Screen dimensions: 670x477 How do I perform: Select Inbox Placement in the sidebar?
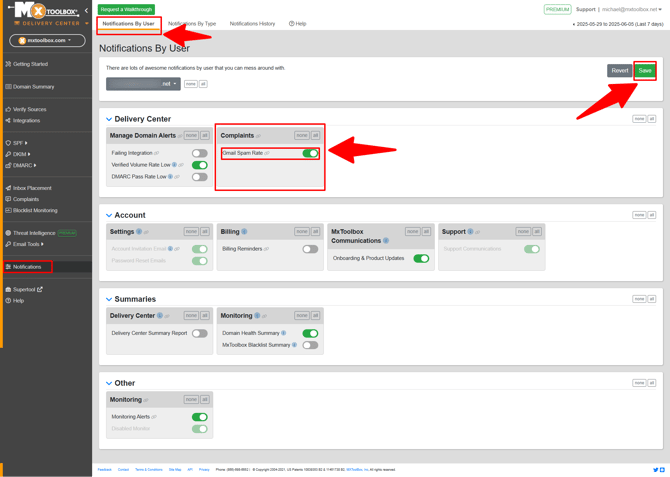click(32, 188)
